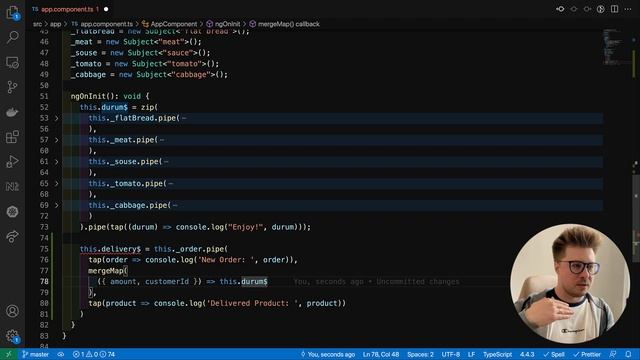This screenshot has height=360, width=640.
Task: Open the Search view in the activity bar
Action: (x=12, y=37)
